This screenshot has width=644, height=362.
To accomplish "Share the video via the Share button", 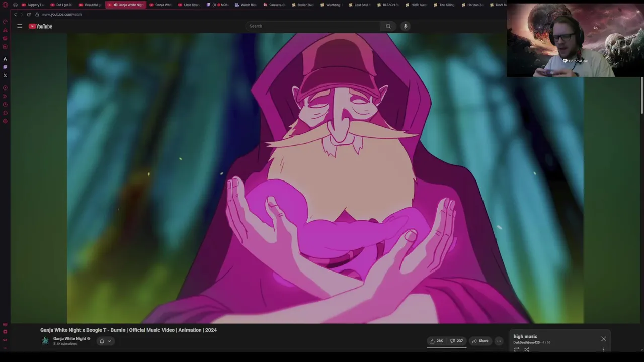I will (480, 341).
